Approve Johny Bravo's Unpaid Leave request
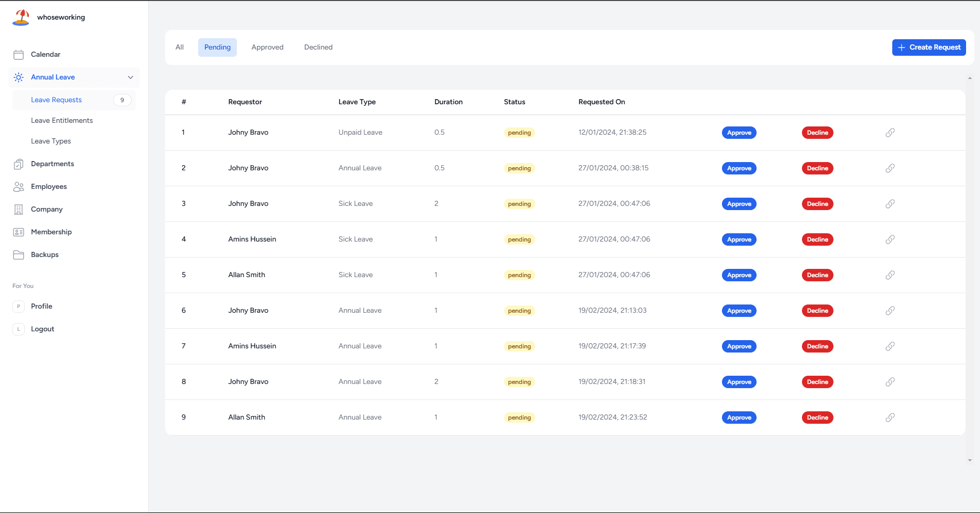This screenshot has width=980, height=513. (739, 133)
